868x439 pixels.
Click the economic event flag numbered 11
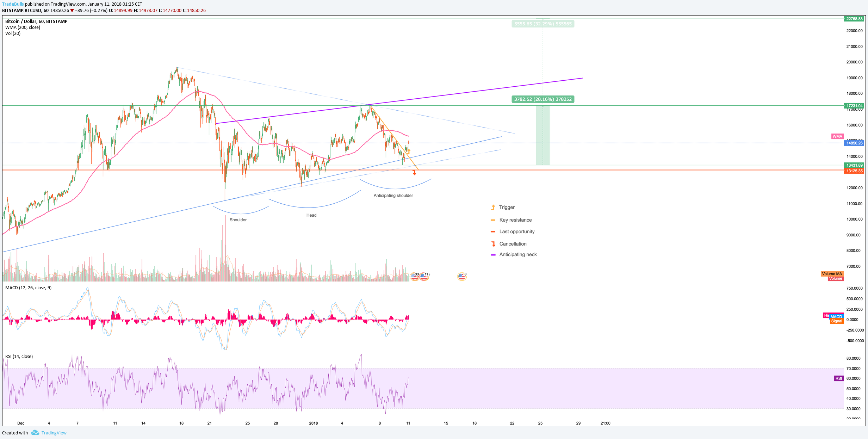pos(424,276)
